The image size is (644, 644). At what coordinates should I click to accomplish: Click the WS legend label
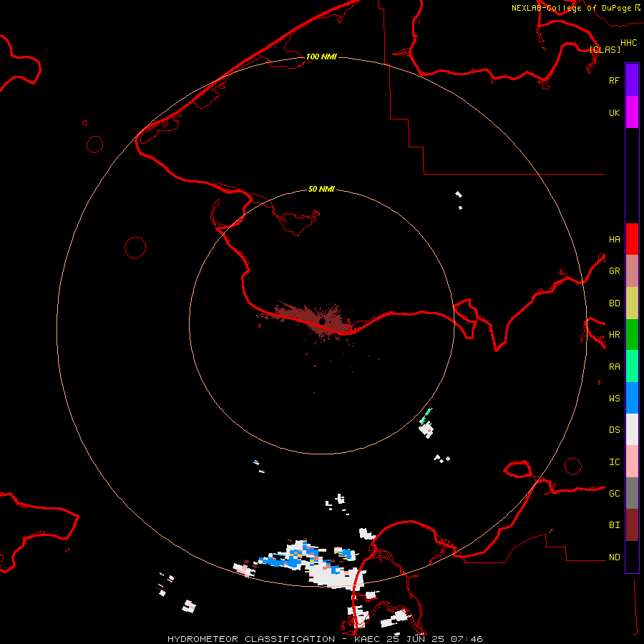(x=614, y=399)
